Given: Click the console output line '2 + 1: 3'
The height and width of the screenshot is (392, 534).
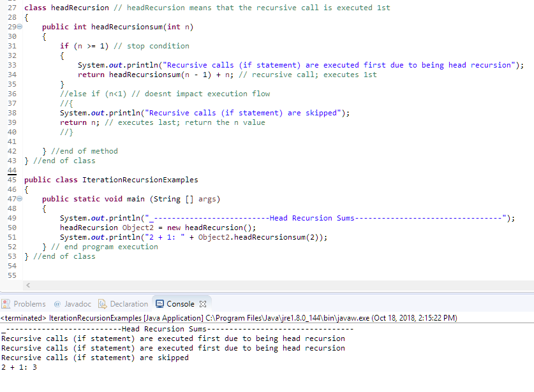Looking at the screenshot, I should (19, 367).
